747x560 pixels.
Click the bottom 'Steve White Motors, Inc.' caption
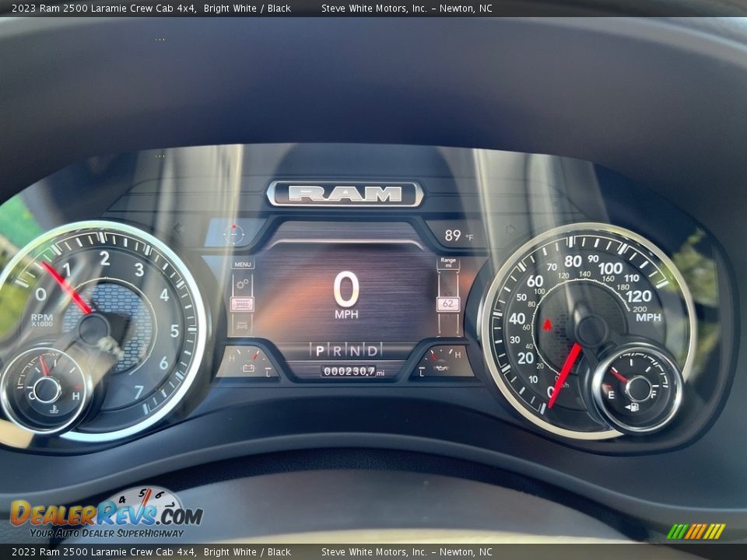pos(374,552)
